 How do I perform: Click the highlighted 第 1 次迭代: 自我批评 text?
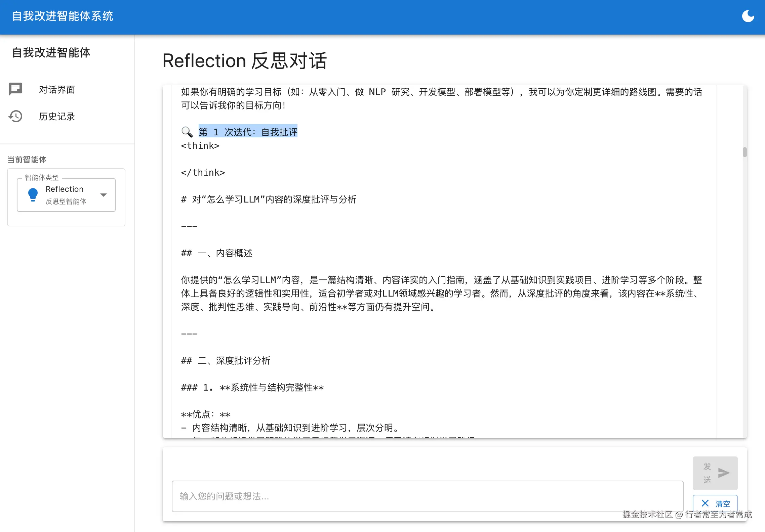pos(248,132)
